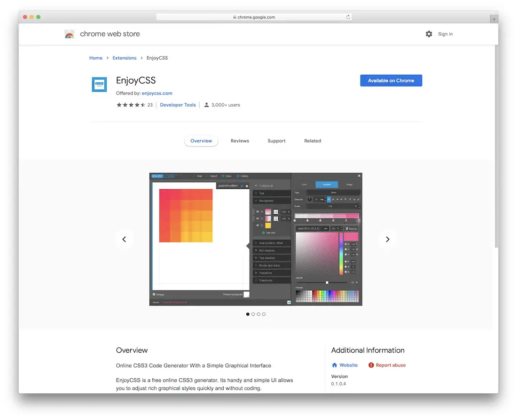Switch to the Related tab
This screenshot has height=420, width=517.
pyautogui.click(x=313, y=141)
